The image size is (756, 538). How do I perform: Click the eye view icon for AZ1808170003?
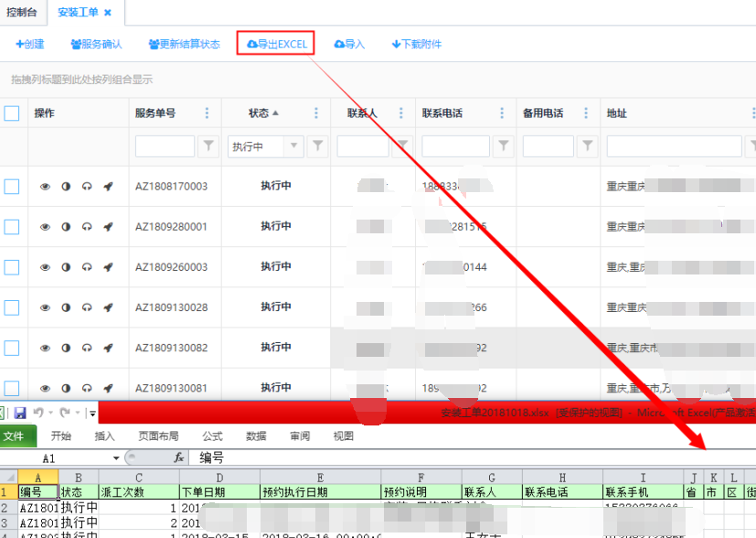(45, 187)
